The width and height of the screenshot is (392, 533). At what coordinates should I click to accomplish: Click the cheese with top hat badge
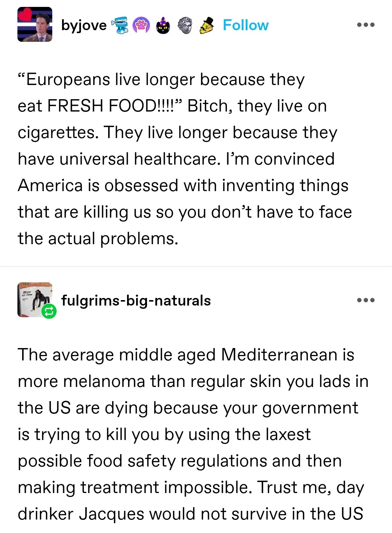(x=206, y=25)
